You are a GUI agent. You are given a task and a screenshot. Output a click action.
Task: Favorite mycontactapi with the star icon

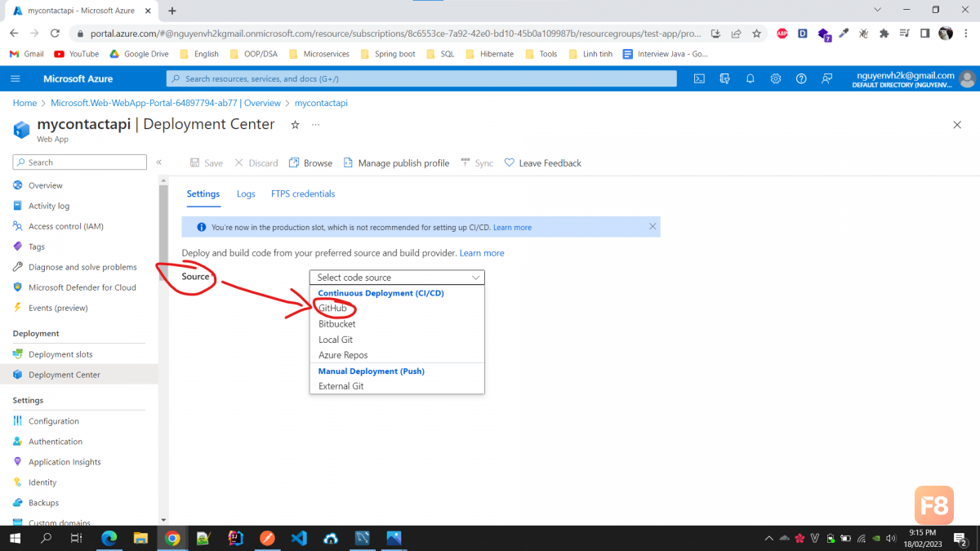pos(295,124)
